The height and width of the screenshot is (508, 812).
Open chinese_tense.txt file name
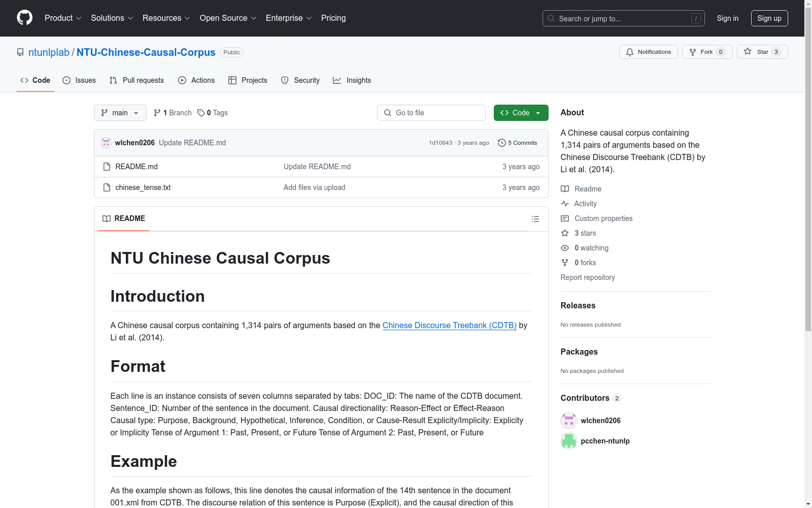(x=143, y=187)
